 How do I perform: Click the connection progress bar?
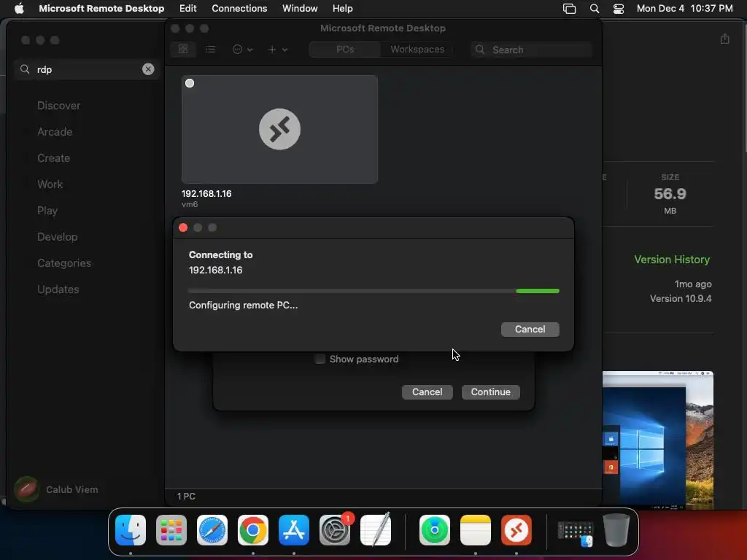[x=373, y=290]
